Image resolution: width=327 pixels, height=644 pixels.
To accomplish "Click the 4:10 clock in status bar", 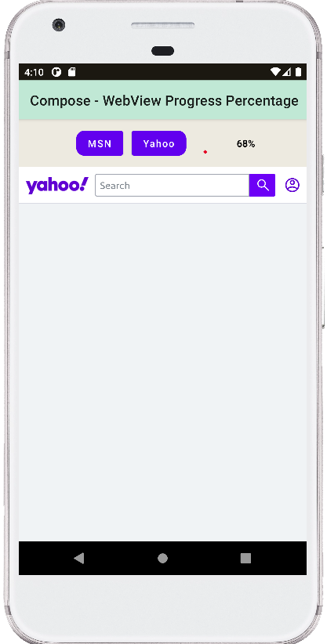I will [34, 72].
